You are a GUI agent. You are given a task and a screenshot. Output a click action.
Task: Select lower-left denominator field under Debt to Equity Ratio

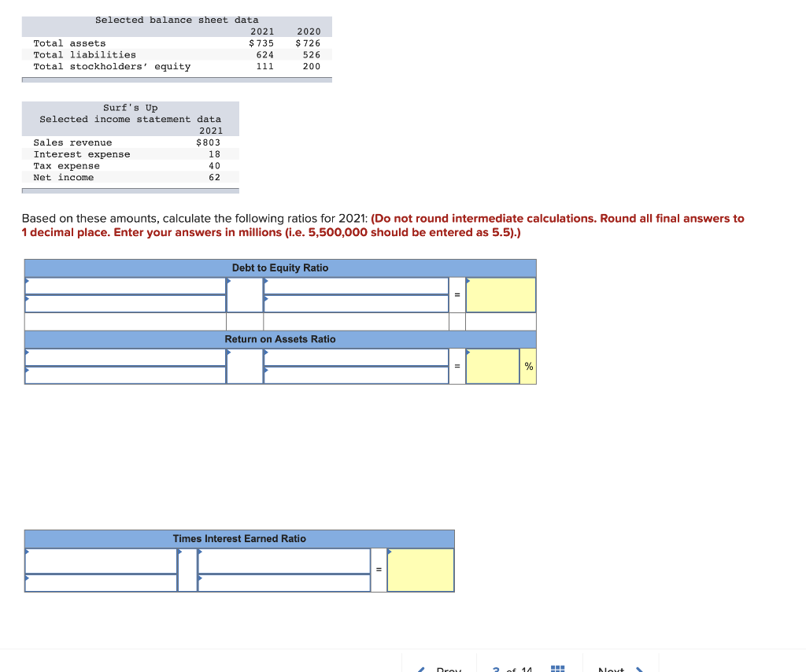125,304
